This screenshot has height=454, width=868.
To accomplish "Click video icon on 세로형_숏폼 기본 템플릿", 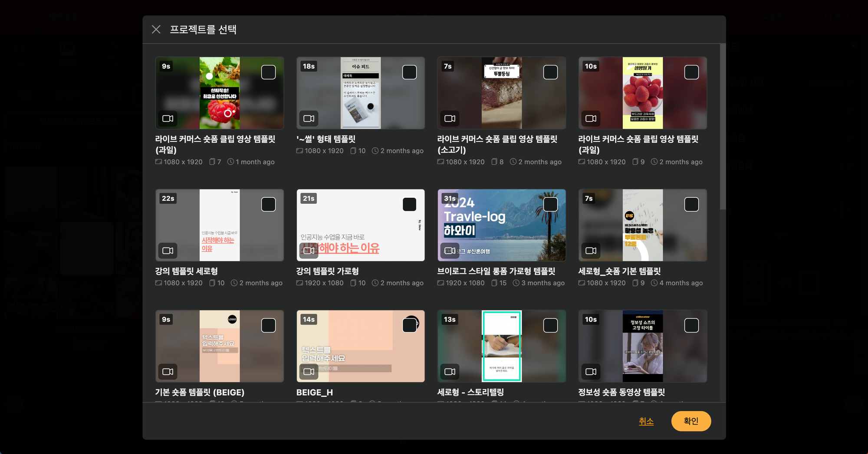I will coord(591,251).
